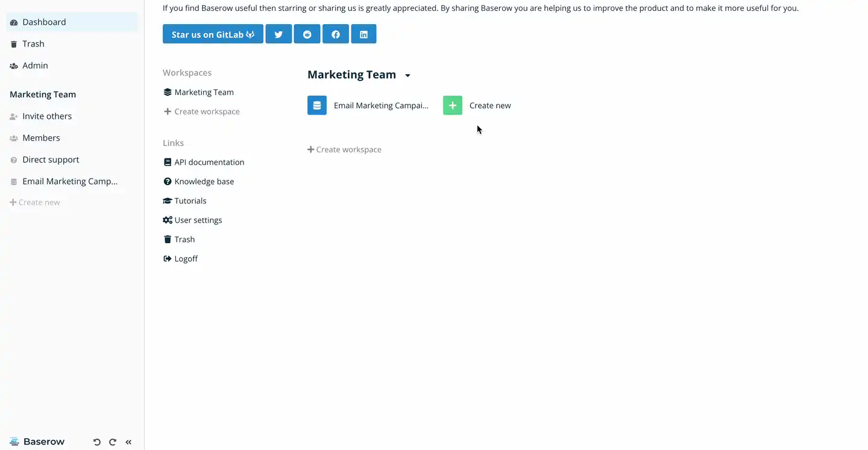Screen dimensions: 868x450
Task: Click the Baserow logo in the bottom corner
Action: (x=37, y=442)
